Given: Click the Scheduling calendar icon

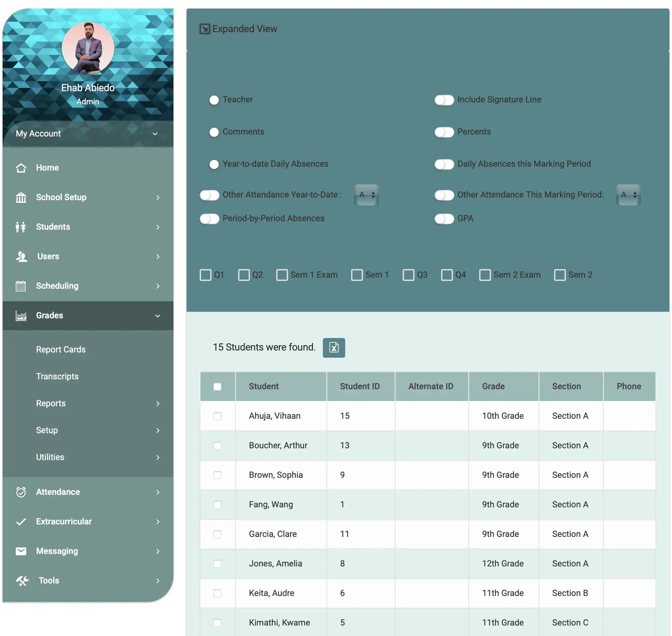Looking at the screenshot, I should tap(21, 286).
